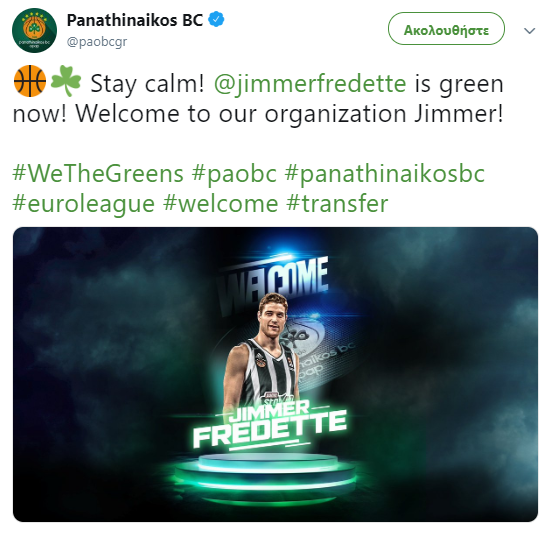Click the glowing green podium in the image
Image resolution: width=554 pixels, height=534 pixels.
(x=267, y=475)
